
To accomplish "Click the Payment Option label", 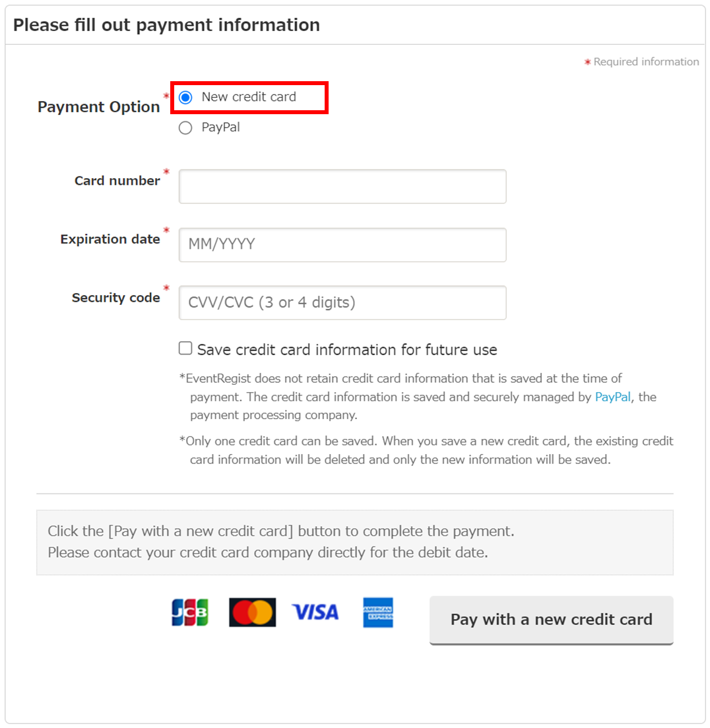I will [x=98, y=107].
